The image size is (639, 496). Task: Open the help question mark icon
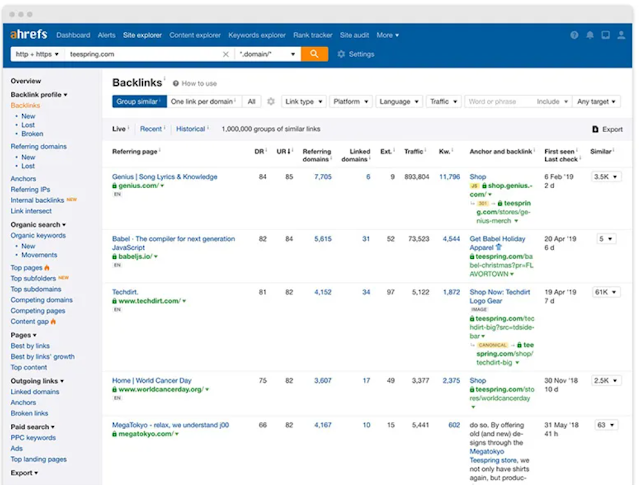pyautogui.click(x=574, y=35)
